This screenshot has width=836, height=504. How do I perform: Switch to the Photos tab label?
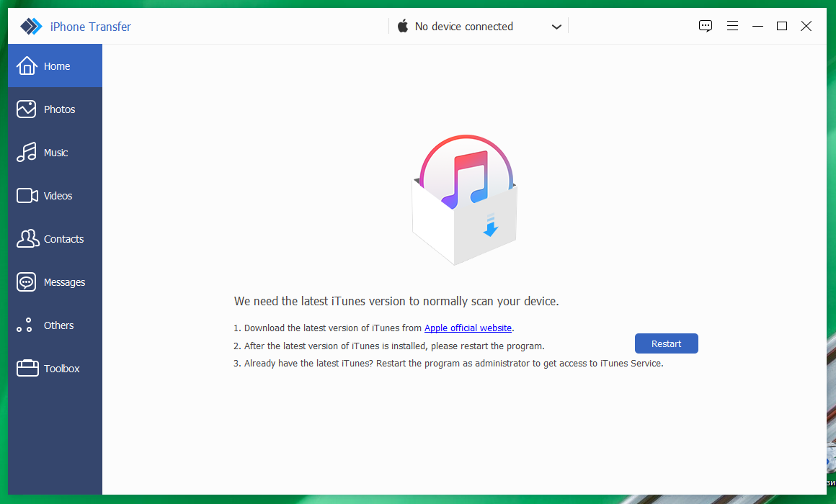[x=59, y=109]
